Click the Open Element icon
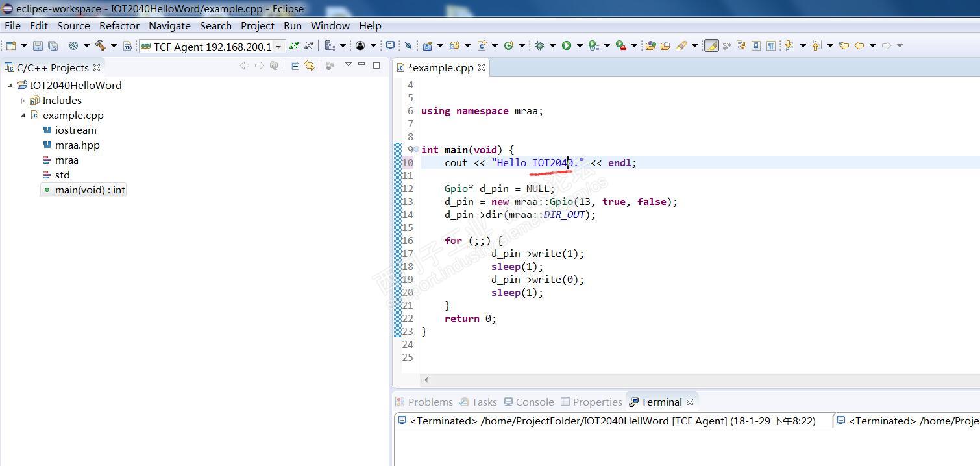This screenshot has width=980, height=466. click(650, 45)
